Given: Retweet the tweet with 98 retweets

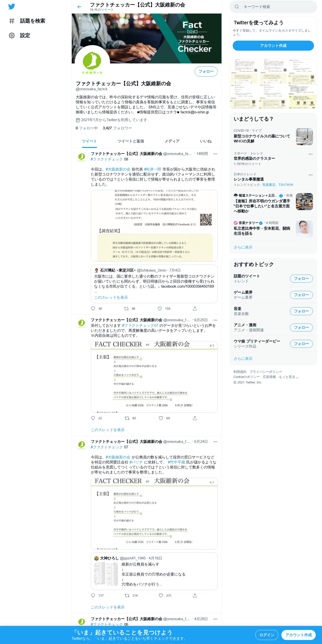Looking at the screenshot, I should (x=127, y=308).
